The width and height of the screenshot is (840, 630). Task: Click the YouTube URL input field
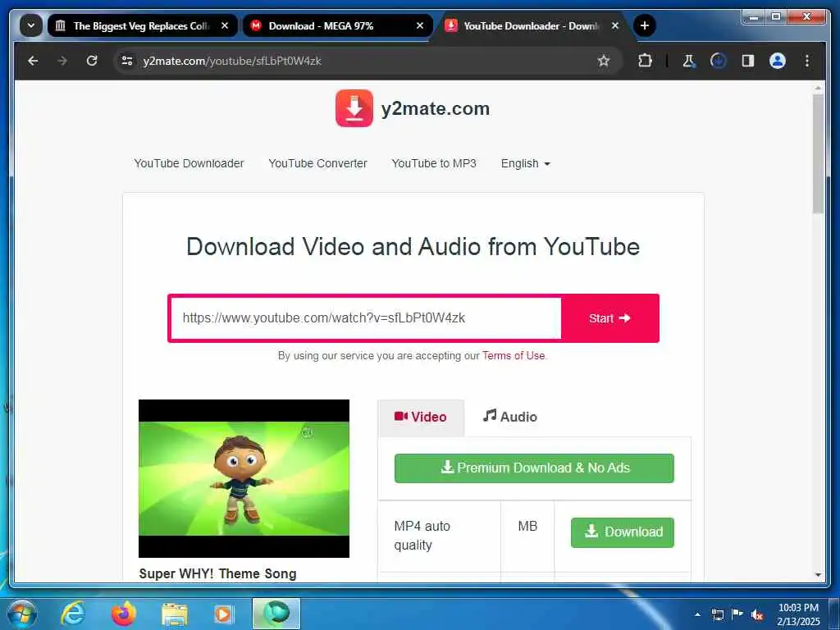[x=366, y=318]
